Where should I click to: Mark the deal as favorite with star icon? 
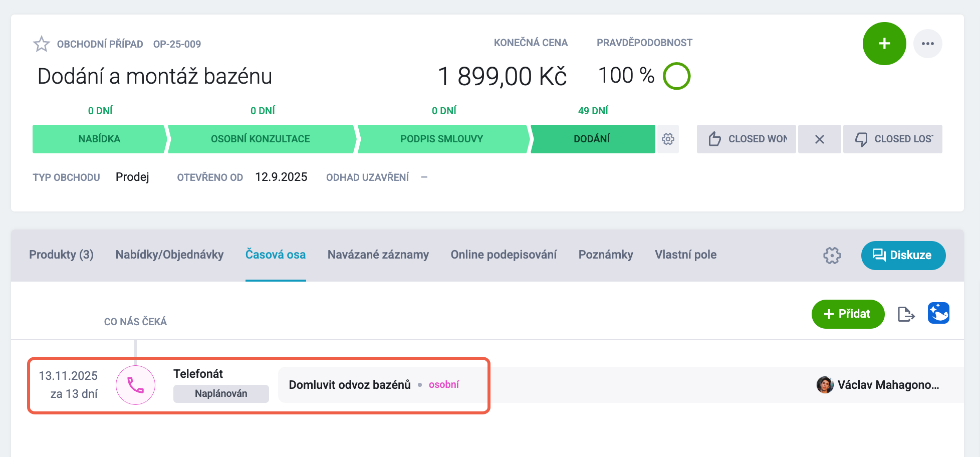(x=42, y=44)
